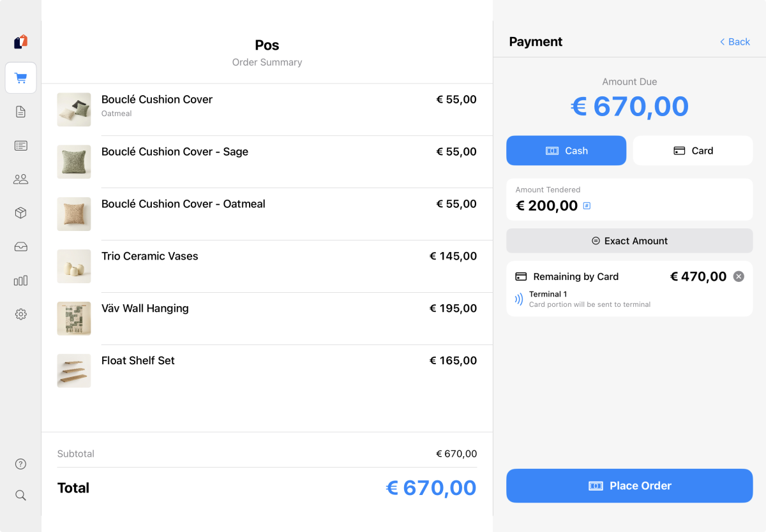Select the Point of Sale cart icon
The height and width of the screenshot is (532, 766).
click(20, 77)
